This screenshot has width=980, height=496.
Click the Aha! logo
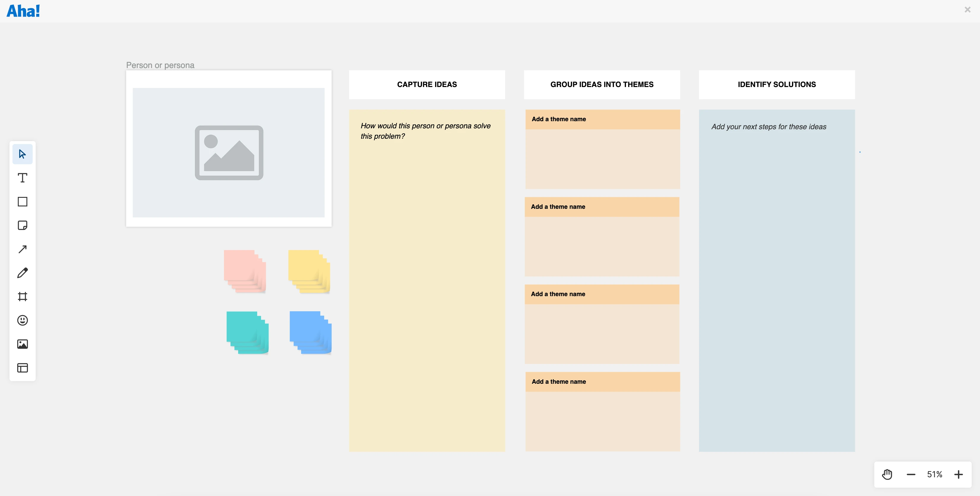click(x=23, y=11)
